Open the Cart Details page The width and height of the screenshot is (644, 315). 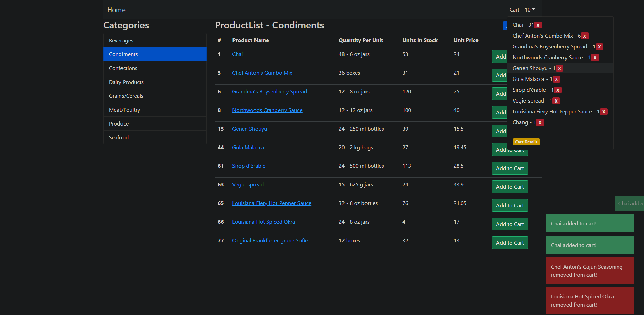point(526,142)
